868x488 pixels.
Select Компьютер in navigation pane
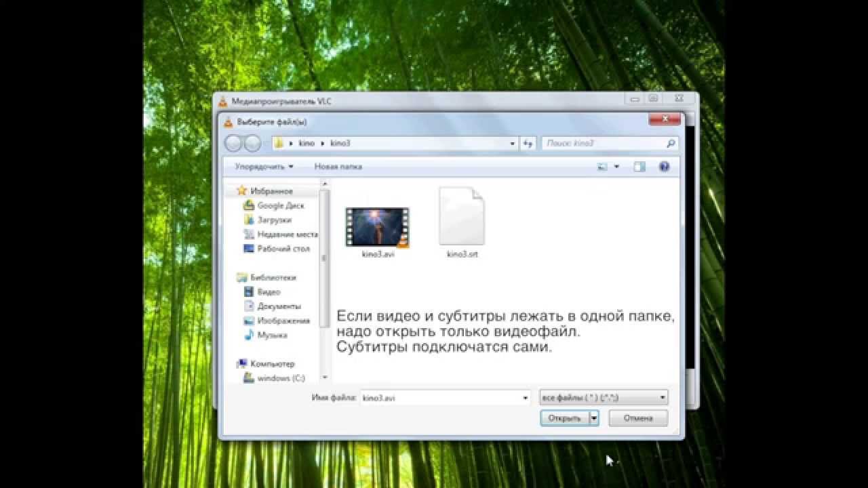pos(273,364)
